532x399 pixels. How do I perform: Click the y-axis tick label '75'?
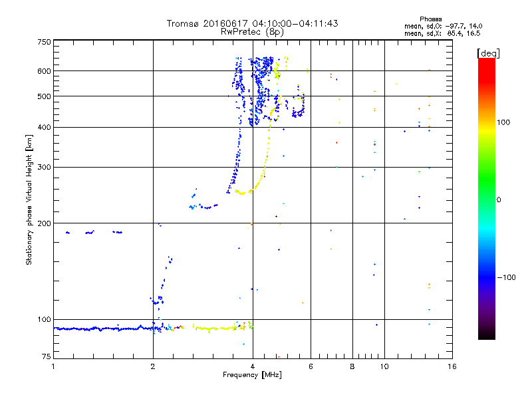pyautogui.click(x=47, y=356)
